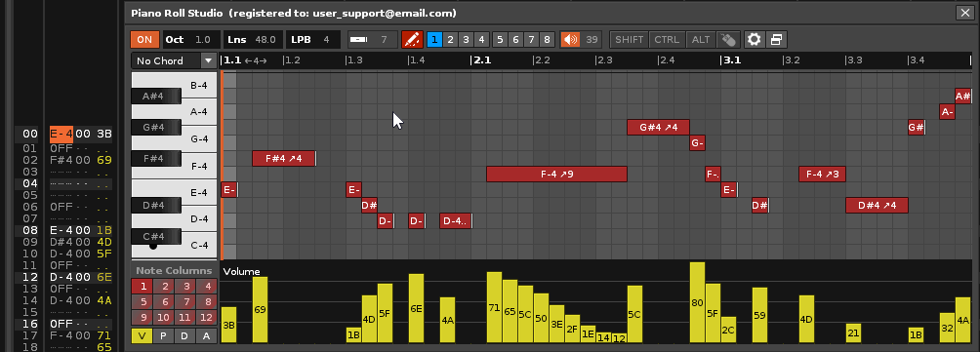Select track button 4 in toolbar
This screenshot has height=352, width=980.
point(481,39)
